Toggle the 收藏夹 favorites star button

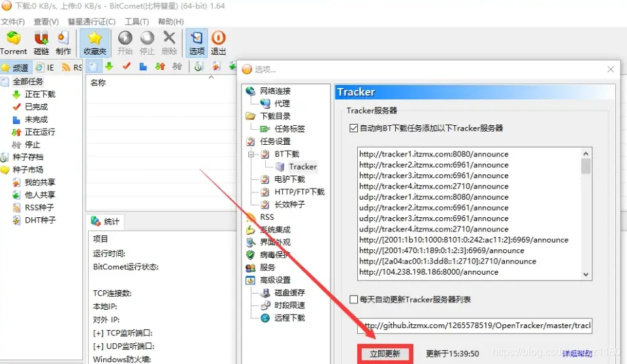(x=95, y=43)
